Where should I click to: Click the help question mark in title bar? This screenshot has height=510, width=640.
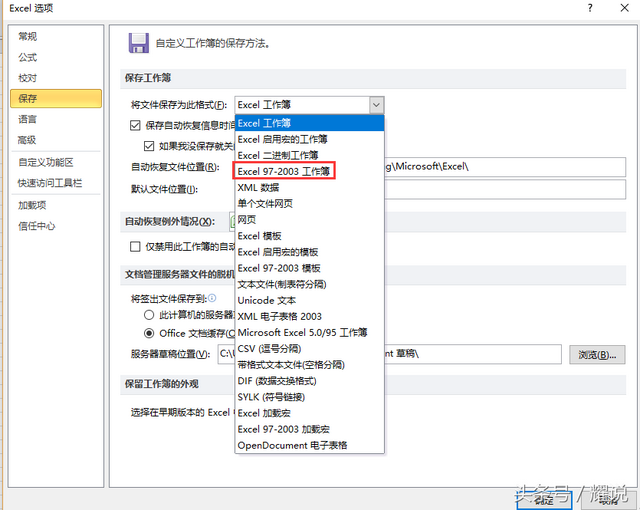590,8
